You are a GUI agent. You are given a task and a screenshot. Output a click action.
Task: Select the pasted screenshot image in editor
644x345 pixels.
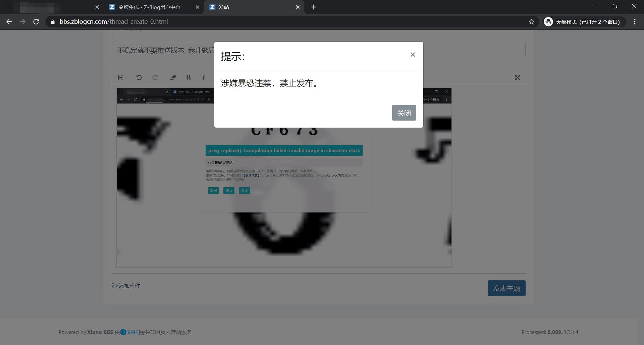(284, 178)
